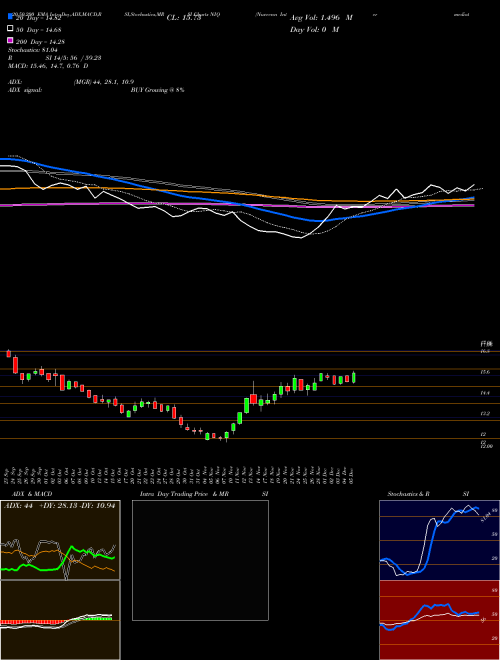This screenshot has height=660, width=500.
Task: Click the 'Intra Day Trading Price & MR' title
Action: [184, 494]
